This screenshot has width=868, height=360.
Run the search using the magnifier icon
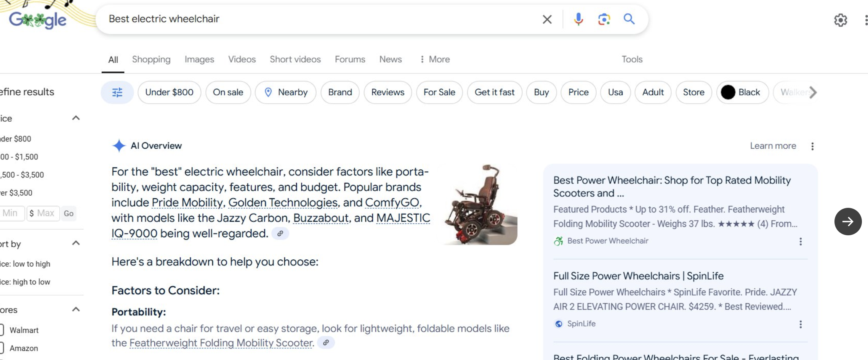629,19
